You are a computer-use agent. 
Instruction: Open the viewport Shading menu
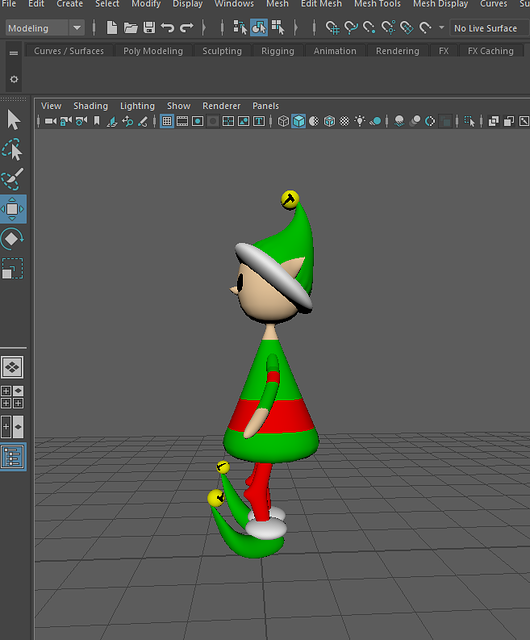click(91, 106)
